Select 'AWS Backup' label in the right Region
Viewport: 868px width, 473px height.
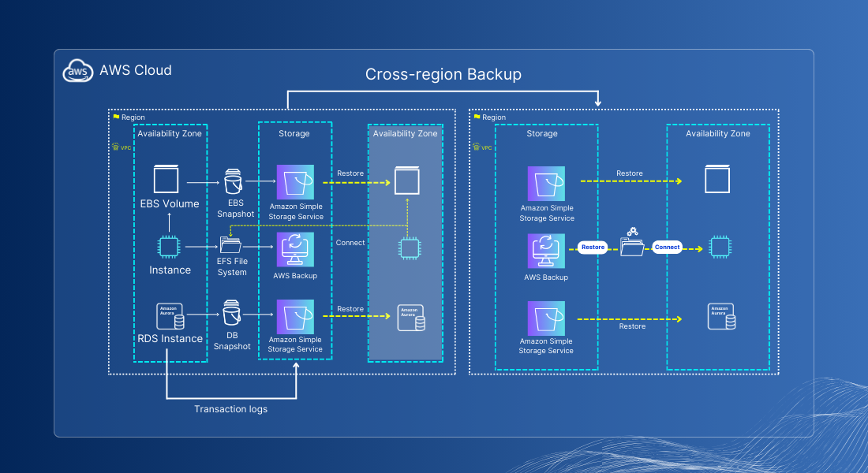click(546, 277)
